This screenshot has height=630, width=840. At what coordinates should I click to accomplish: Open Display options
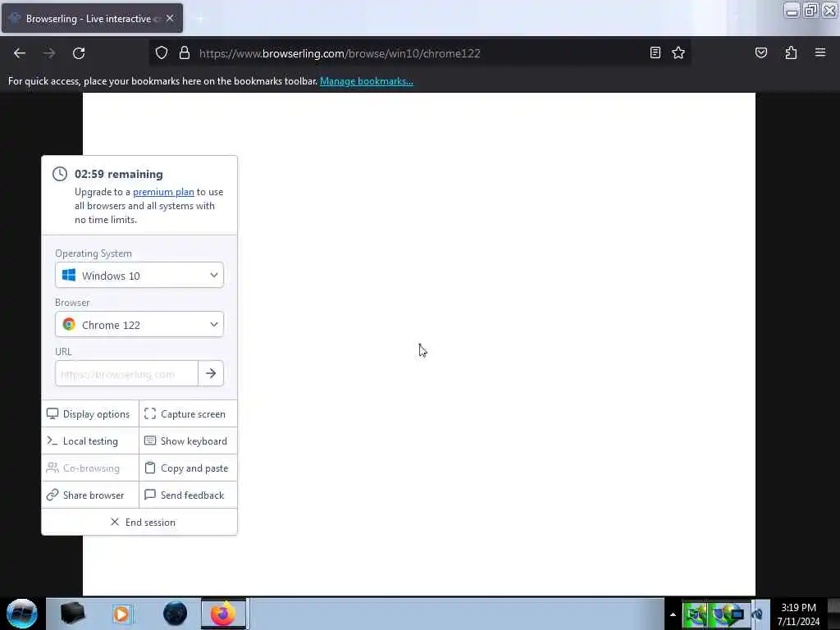coord(90,414)
